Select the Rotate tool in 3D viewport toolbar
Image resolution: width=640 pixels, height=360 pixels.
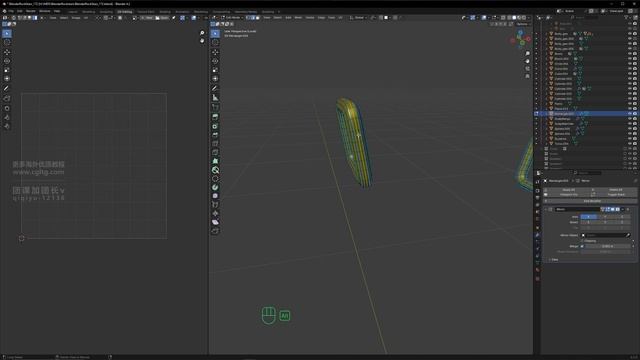(x=215, y=61)
